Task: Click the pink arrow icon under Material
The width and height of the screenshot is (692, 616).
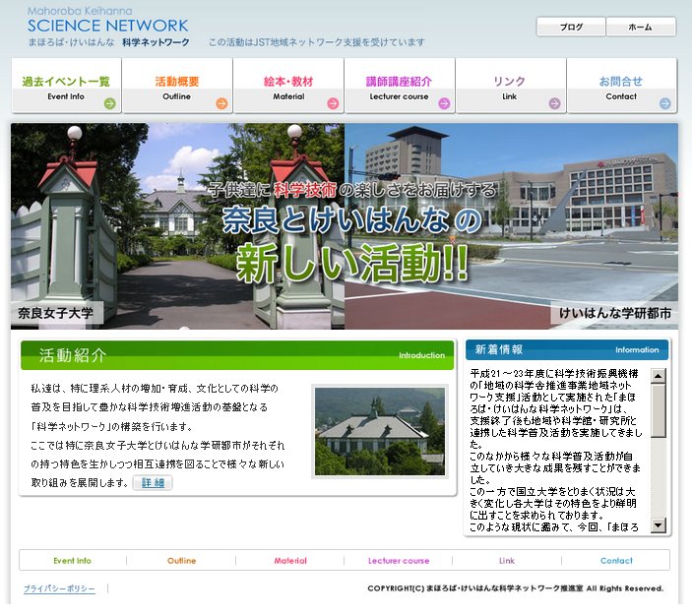Action: coord(333,102)
